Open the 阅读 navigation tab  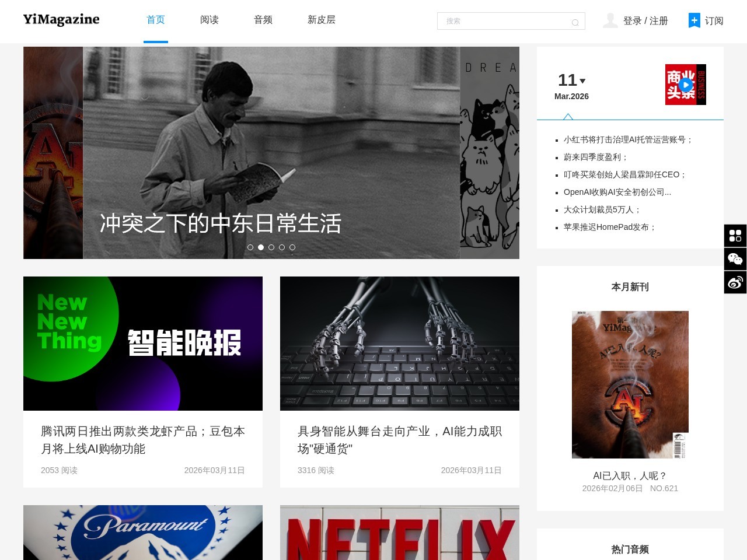pyautogui.click(x=210, y=20)
